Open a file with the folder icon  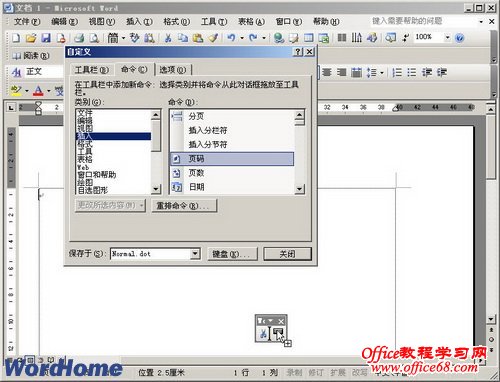[31, 38]
